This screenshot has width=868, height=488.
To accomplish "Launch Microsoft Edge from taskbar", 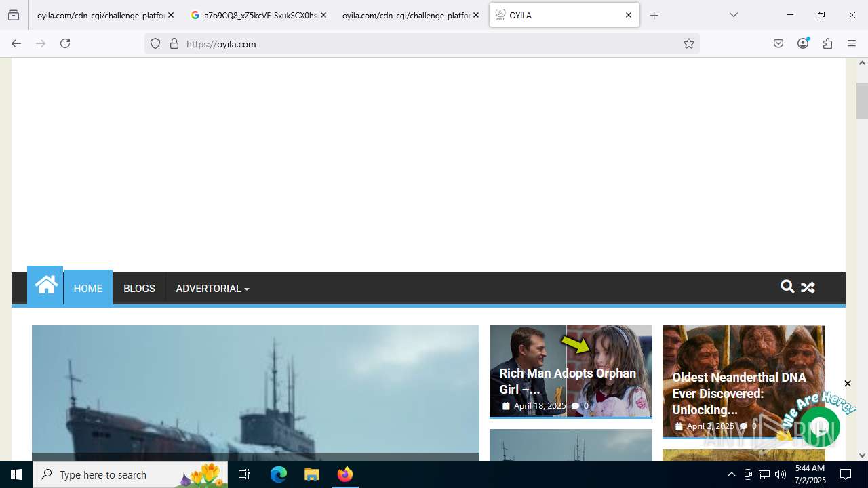I will tap(279, 474).
